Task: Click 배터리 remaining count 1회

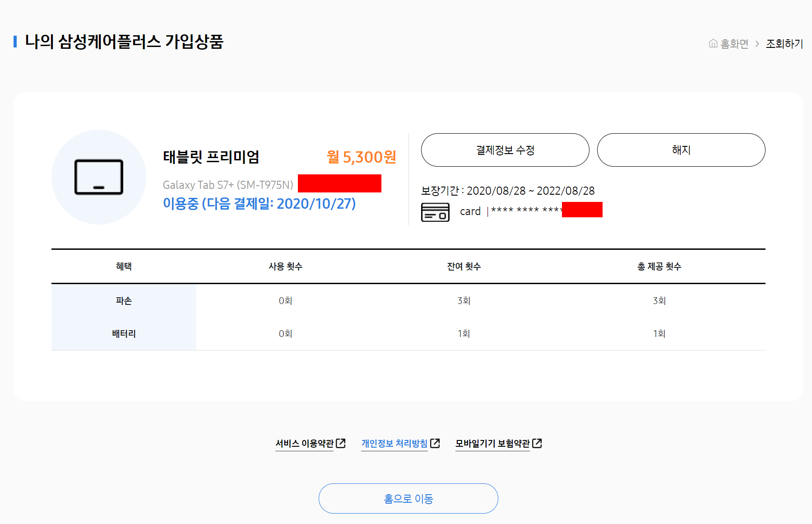Action: (464, 334)
